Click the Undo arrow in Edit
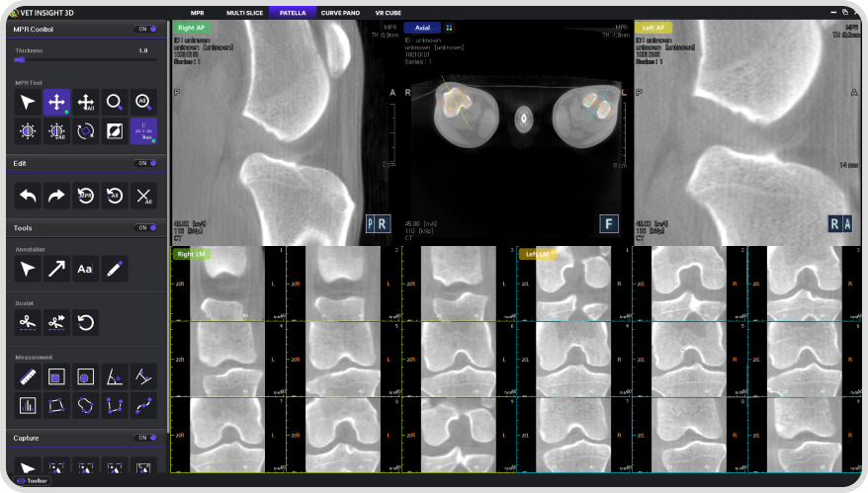The width and height of the screenshot is (868, 493). [x=29, y=196]
